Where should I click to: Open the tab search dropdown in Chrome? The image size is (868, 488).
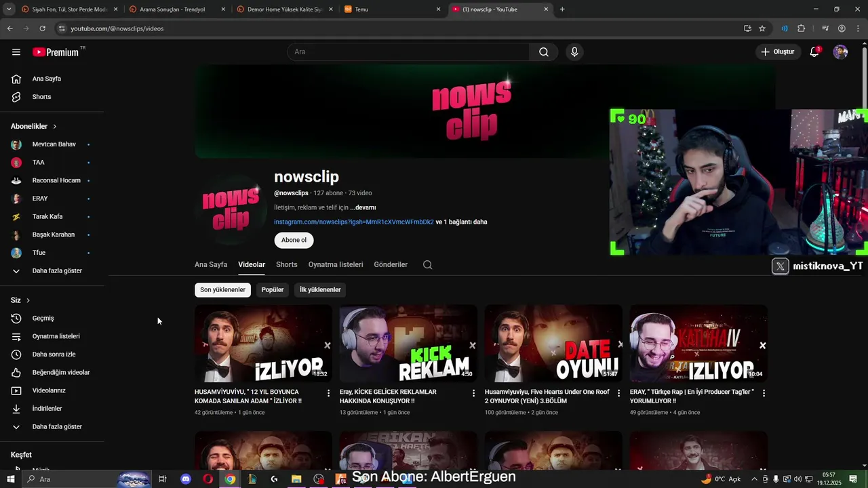click(x=9, y=9)
